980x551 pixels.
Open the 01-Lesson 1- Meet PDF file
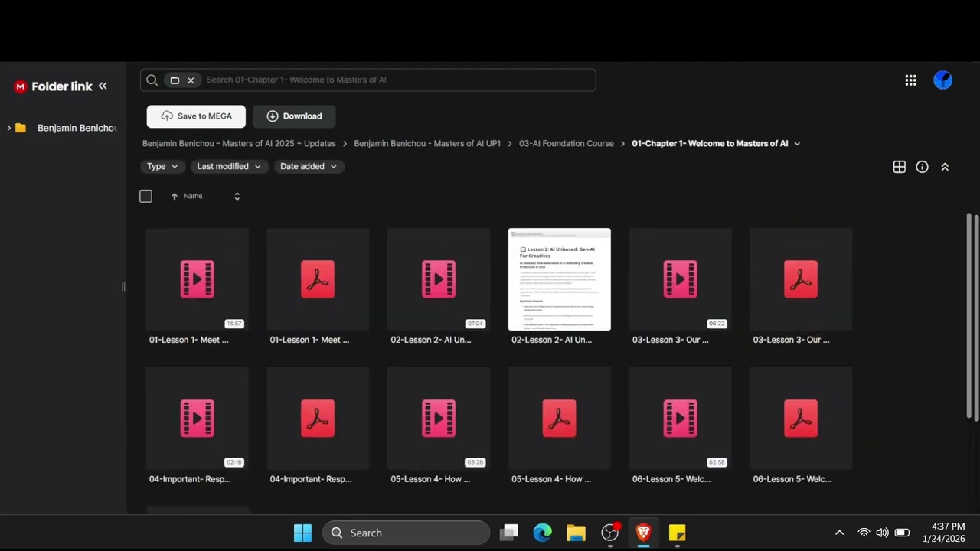pos(318,279)
